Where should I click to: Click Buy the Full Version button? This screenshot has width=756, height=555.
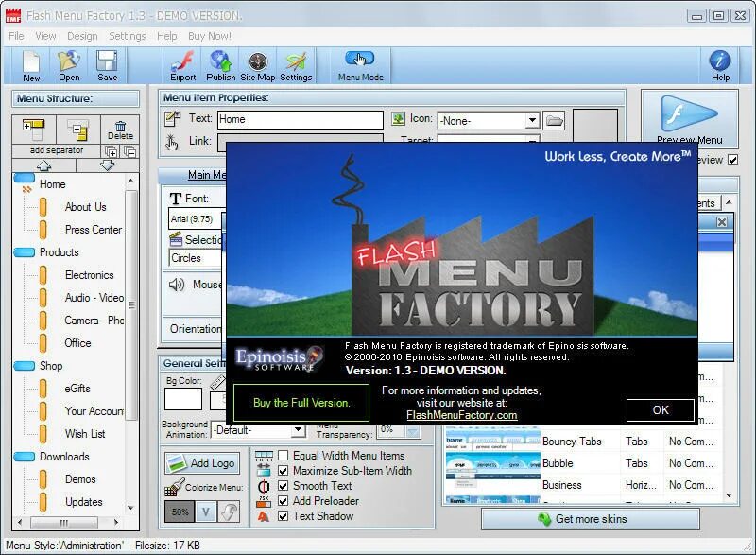[x=301, y=403]
